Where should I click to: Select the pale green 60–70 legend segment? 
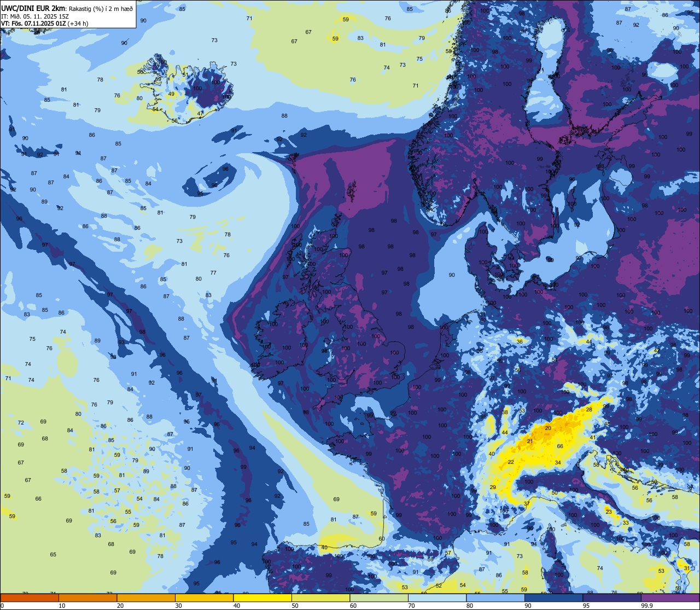[x=379, y=598]
